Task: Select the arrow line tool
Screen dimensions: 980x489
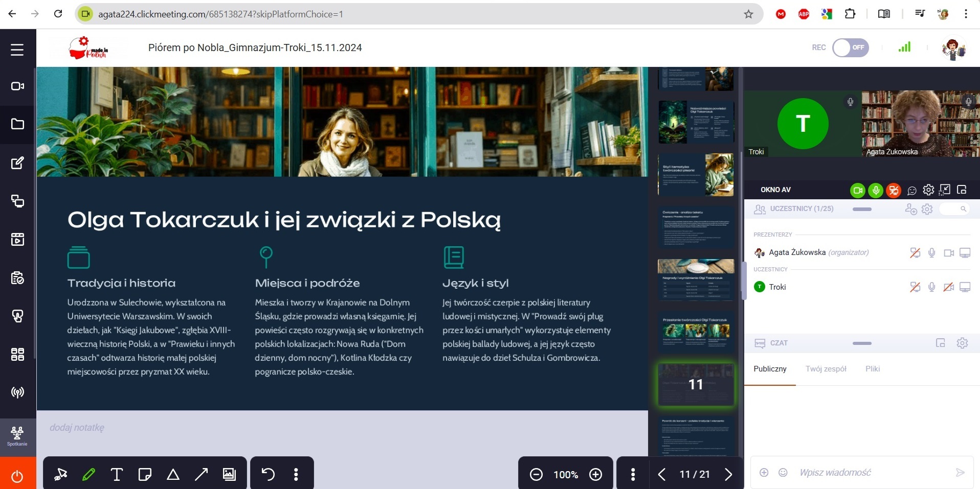Action: coord(201,475)
